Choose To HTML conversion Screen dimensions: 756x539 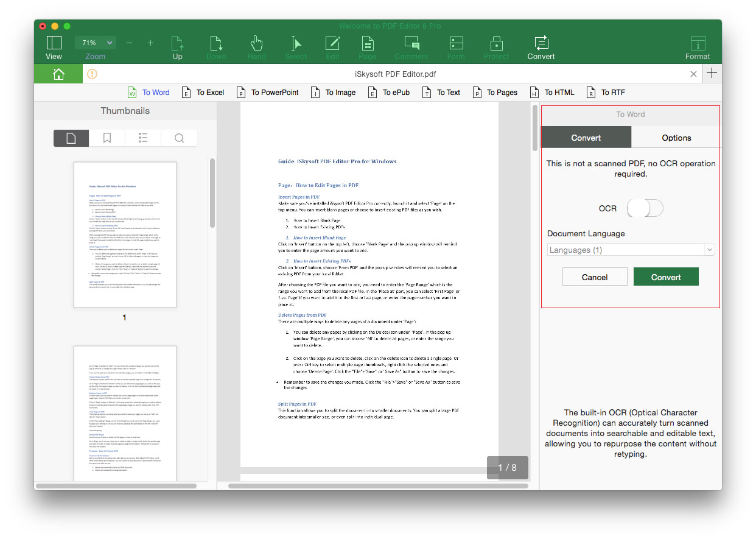552,93
